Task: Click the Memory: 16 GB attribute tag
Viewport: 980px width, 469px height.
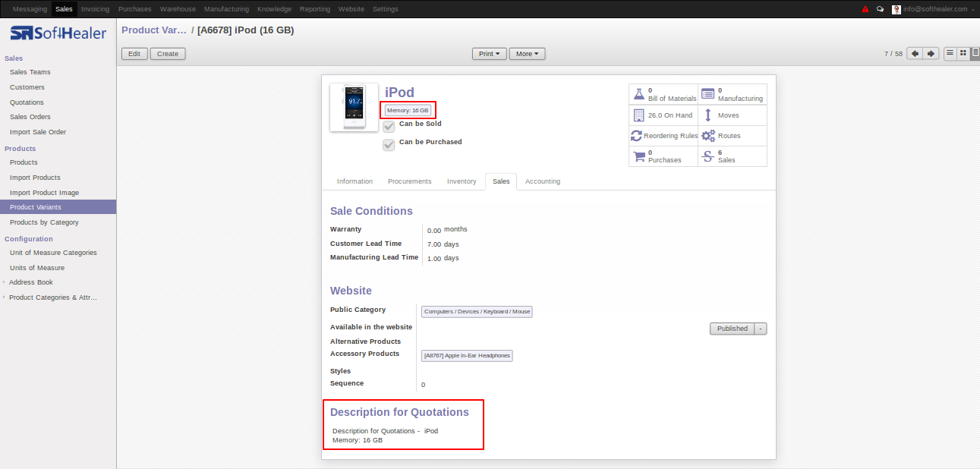Action: point(408,110)
